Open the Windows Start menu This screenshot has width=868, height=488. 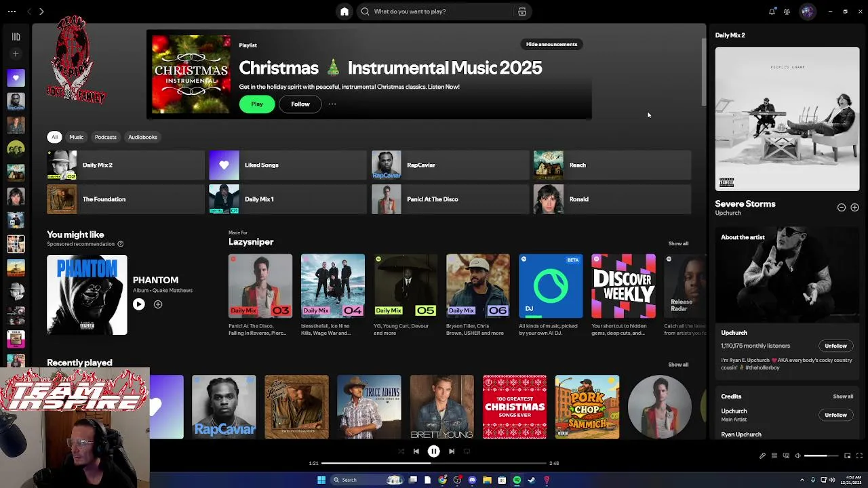(x=321, y=480)
